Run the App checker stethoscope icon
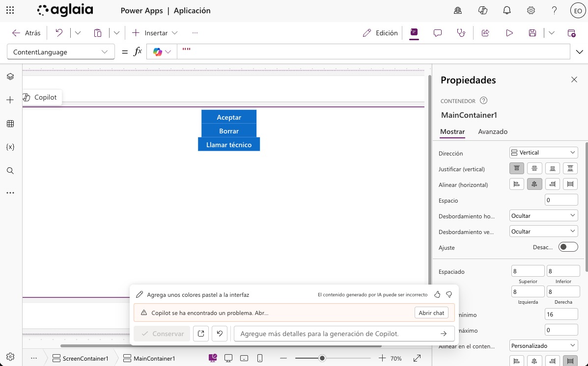 (461, 32)
